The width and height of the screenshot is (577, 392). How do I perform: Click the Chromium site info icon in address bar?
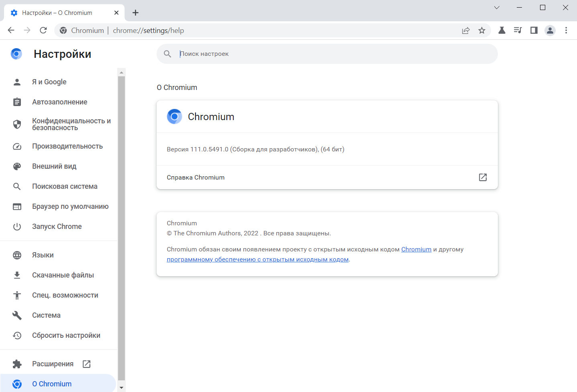point(63,31)
